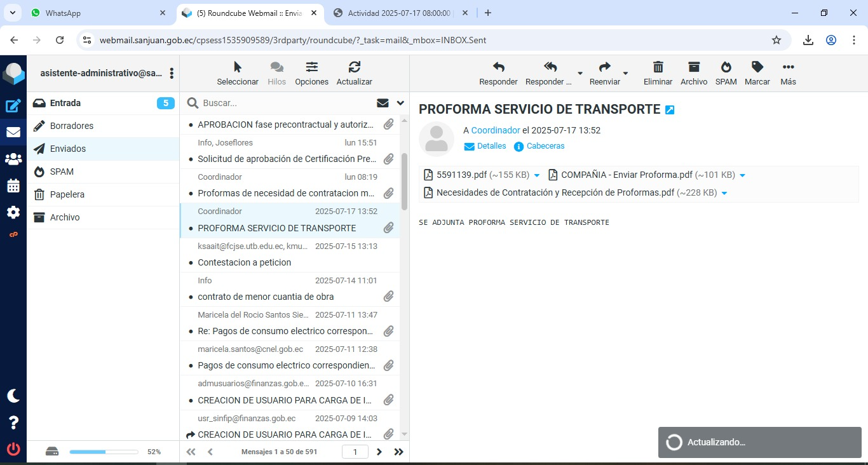868x465 pixels.
Task: Click the storage quota usage bar
Action: [104, 452]
